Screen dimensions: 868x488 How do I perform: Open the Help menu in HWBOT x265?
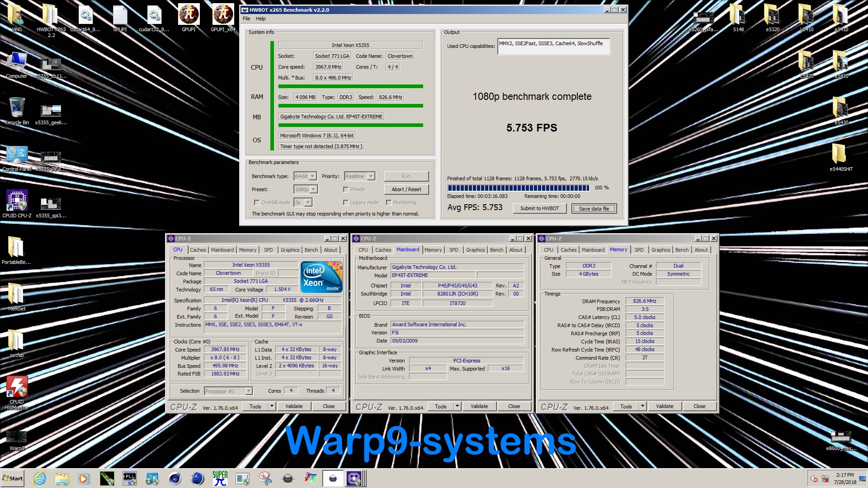[x=261, y=19]
